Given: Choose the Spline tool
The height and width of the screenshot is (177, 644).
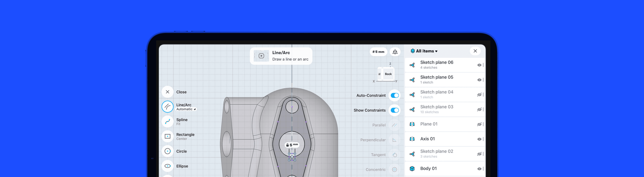Looking at the screenshot, I should [x=167, y=121].
